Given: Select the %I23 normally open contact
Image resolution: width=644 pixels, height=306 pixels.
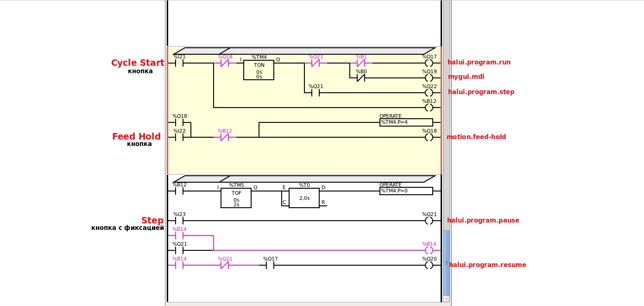Looking at the screenshot, I should [x=179, y=221].
